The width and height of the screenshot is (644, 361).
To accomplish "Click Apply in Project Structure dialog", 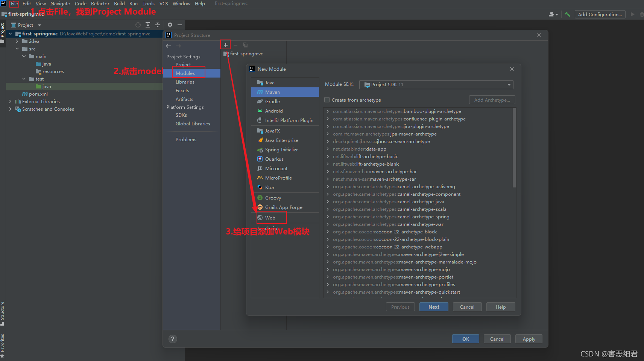I will pyautogui.click(x=529, y=339).
